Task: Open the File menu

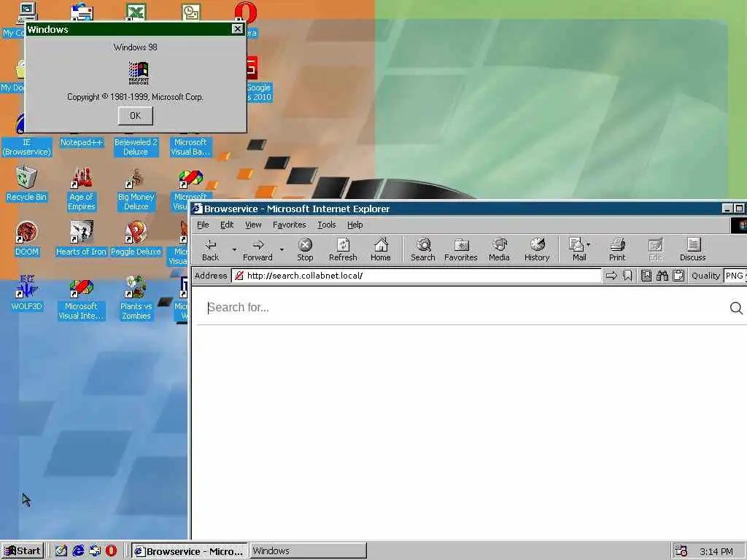Action: click(x=203, y=225)
